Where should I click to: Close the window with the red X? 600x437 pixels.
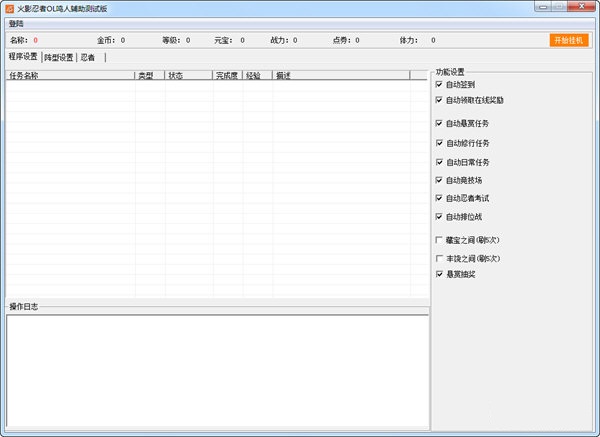pyautogui.click(x=581, y=7)
